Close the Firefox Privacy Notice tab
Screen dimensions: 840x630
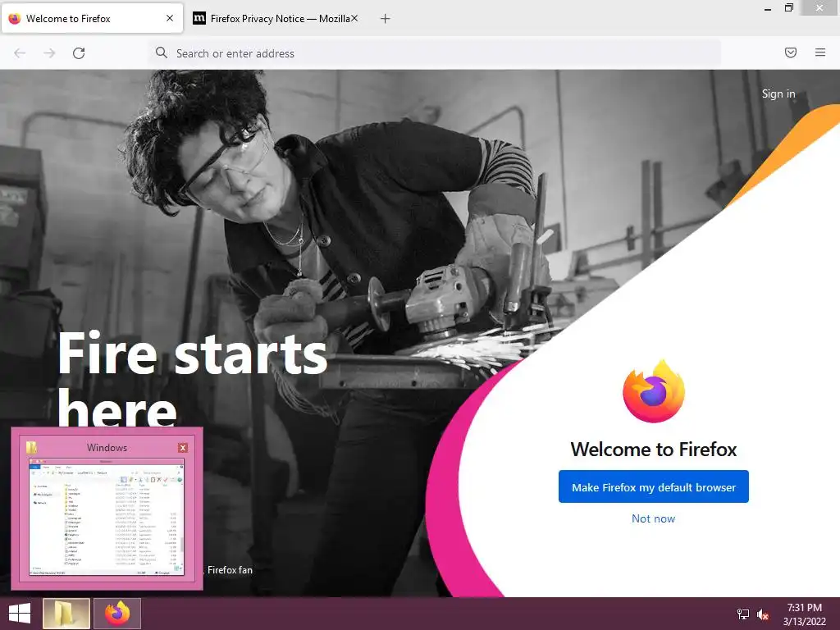tap(354, 18)
